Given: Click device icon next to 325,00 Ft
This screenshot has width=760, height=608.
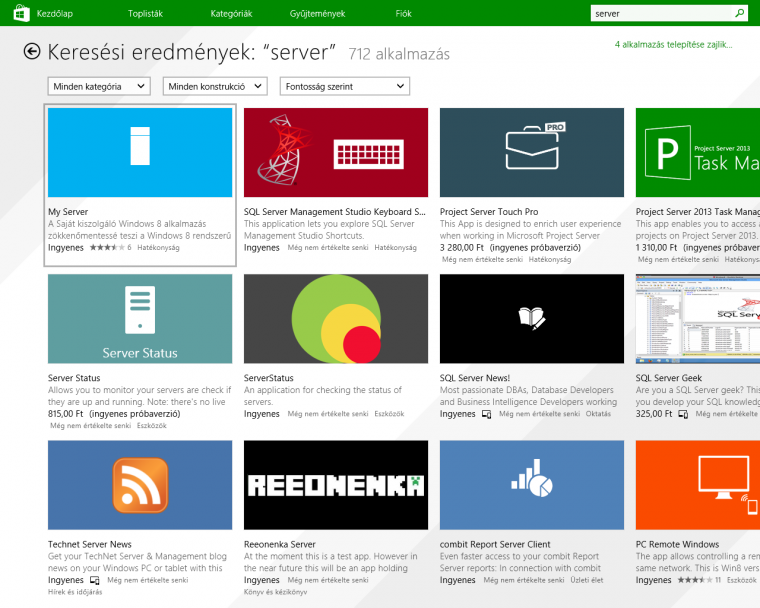Looking at the screenshot, I should click(682, 414).
